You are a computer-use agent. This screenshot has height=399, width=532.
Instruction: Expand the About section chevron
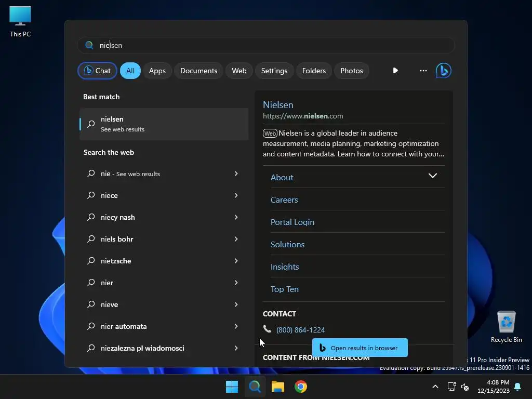click(433, 176)
